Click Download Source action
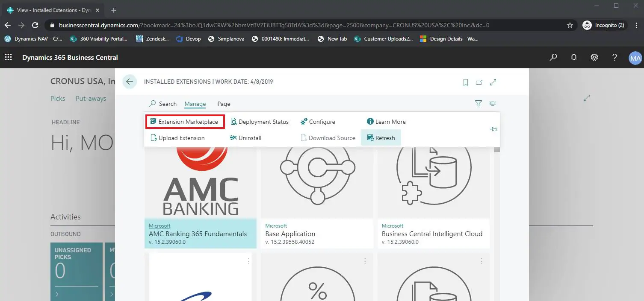This screenshot has width=644, height=301. point(328,138)
